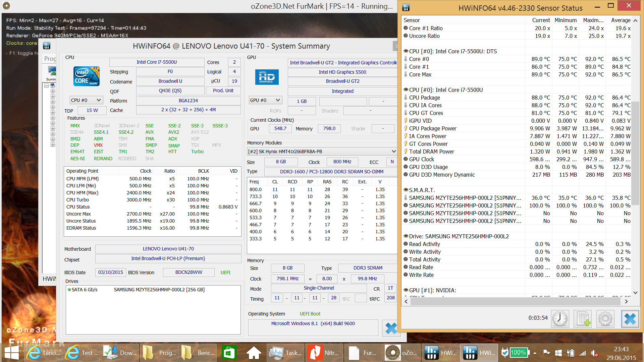Viewport: 644px width, 362px height.
Task: Open the SK Hynix memory module dropdown
Action: [322, 152]
